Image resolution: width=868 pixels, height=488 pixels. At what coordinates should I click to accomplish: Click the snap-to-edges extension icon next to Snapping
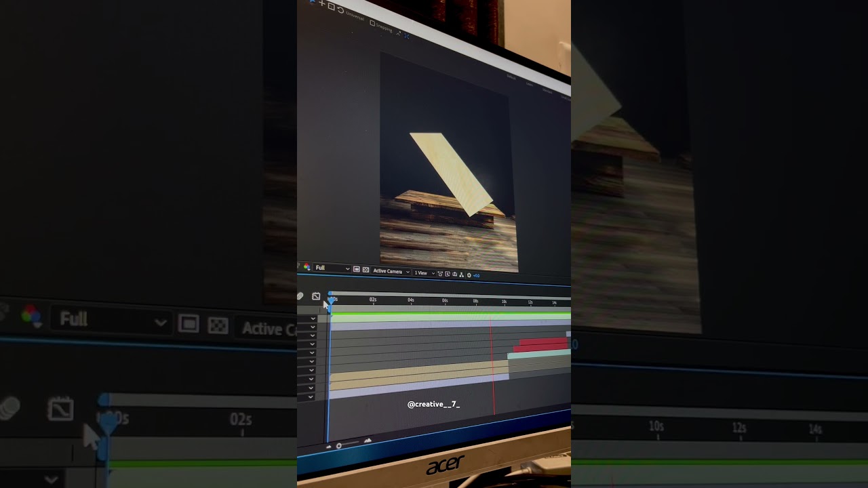[399, 33]
